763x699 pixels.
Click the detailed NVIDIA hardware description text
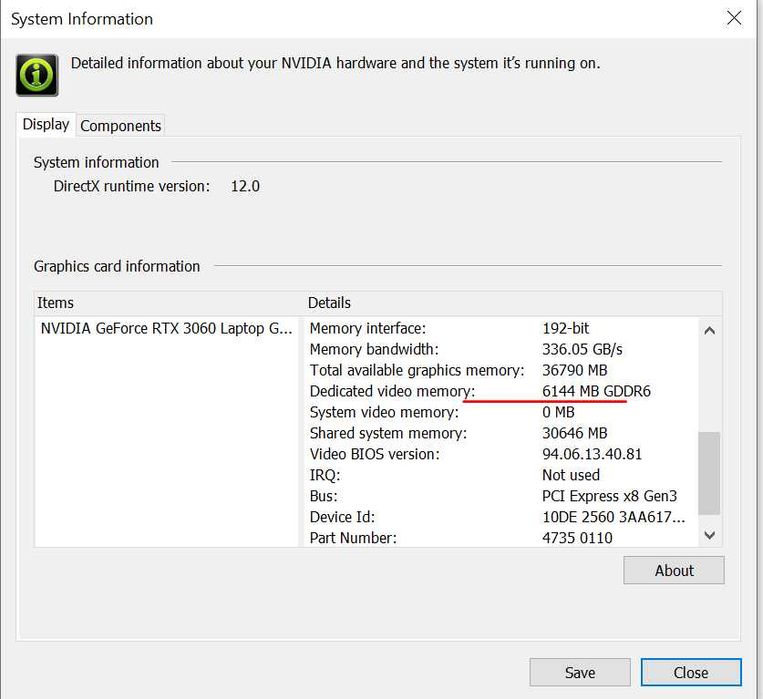pos(335,63)
